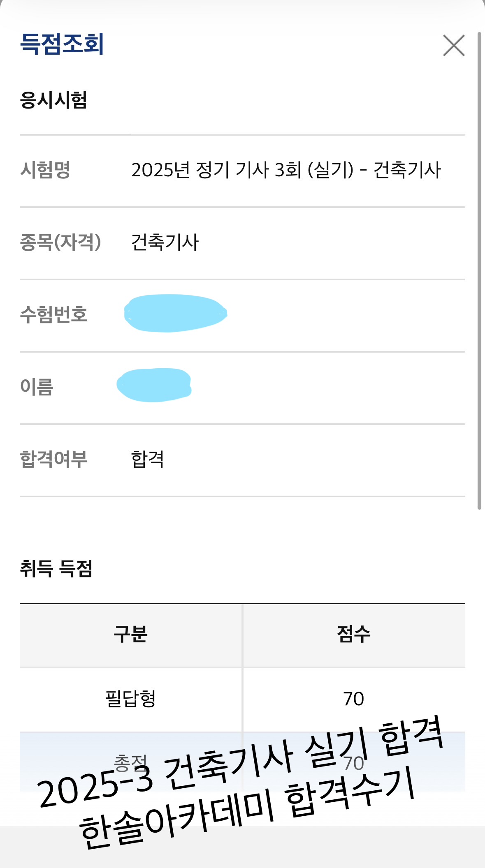Select the 필답형 row cell
Screen dimensions: 485x868
point(131,699)
